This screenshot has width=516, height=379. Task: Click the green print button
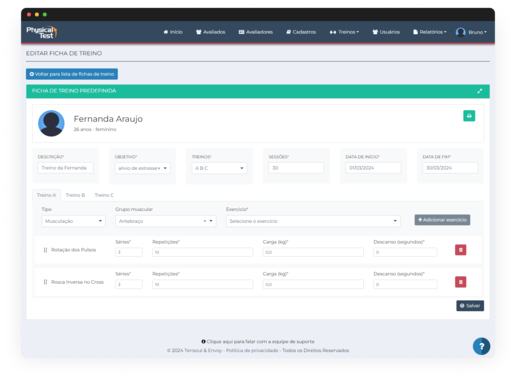point(469,116)
